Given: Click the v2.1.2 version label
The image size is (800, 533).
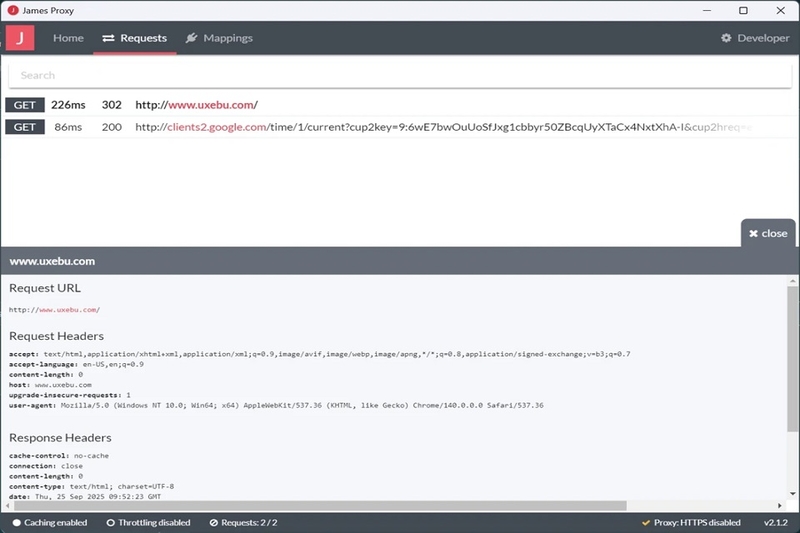Looking at the screenshot, I should 776,523.
